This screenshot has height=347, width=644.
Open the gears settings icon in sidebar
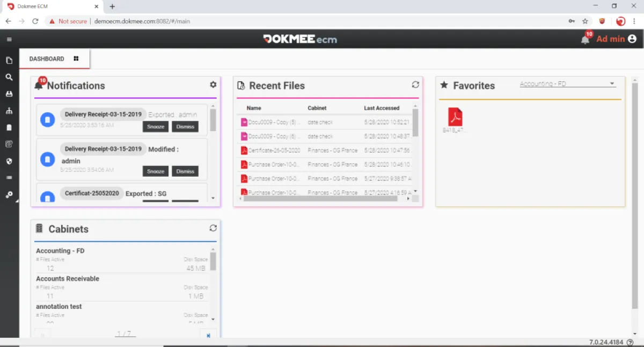[x=9, y=195]
